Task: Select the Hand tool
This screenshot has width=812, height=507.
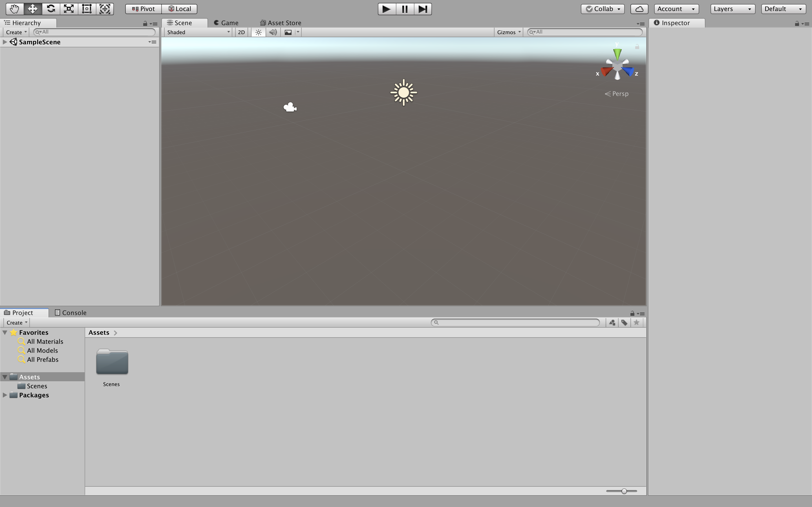Action: tap(14, 9)
